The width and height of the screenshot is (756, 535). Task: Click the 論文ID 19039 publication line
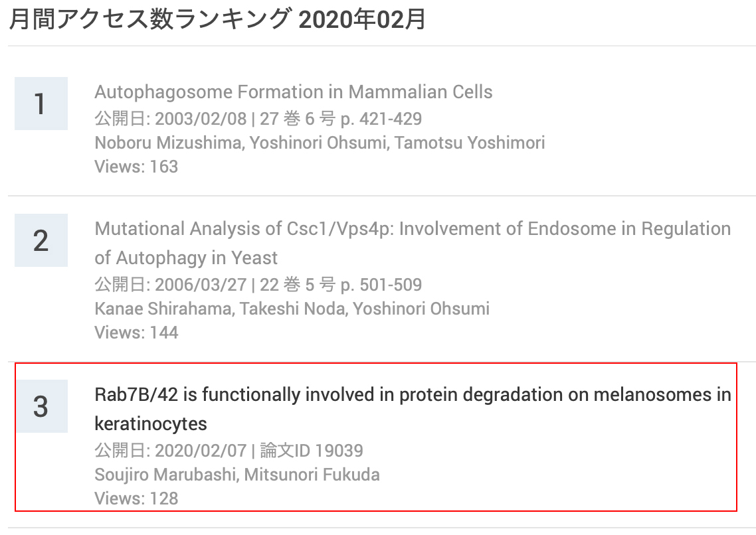point(229,451)
